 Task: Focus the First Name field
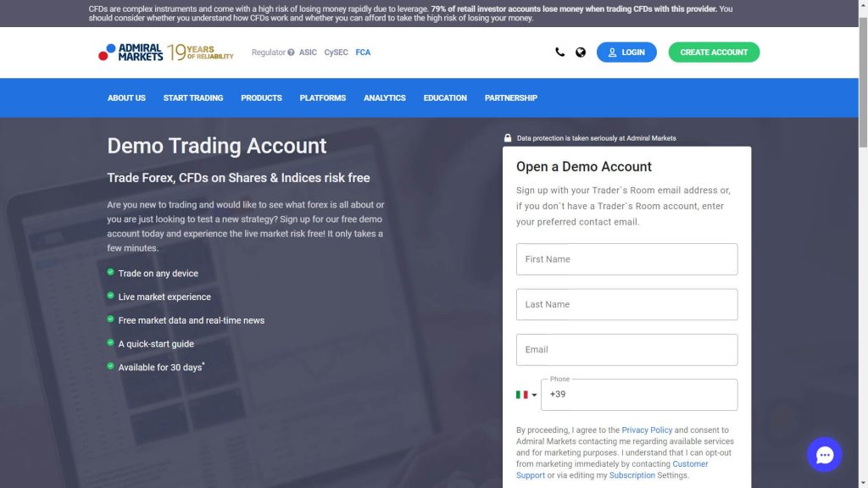[626, 259]
